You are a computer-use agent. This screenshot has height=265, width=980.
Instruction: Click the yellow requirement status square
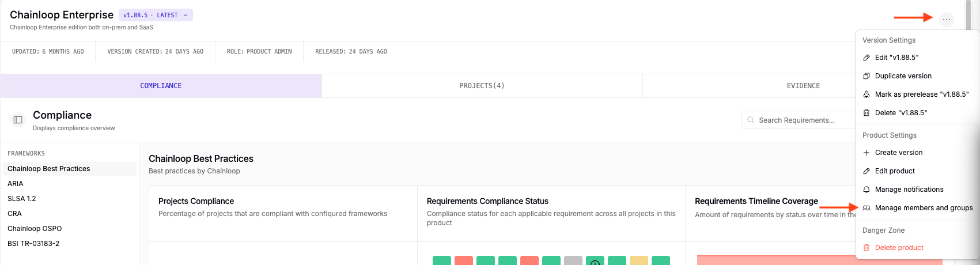pos(639,260)
